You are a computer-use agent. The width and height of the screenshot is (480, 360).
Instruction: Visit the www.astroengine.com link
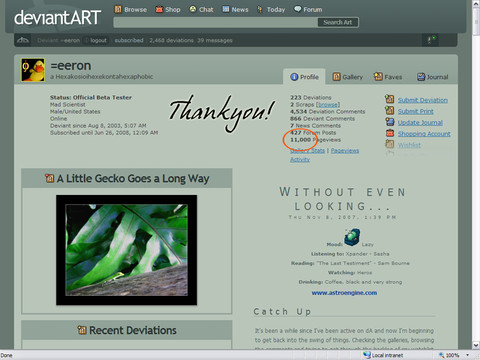(344, 293)
